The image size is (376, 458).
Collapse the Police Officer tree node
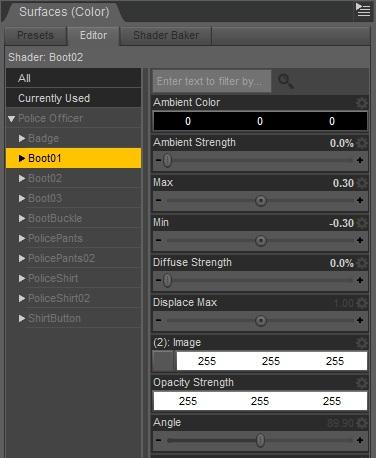pos(12,119)
